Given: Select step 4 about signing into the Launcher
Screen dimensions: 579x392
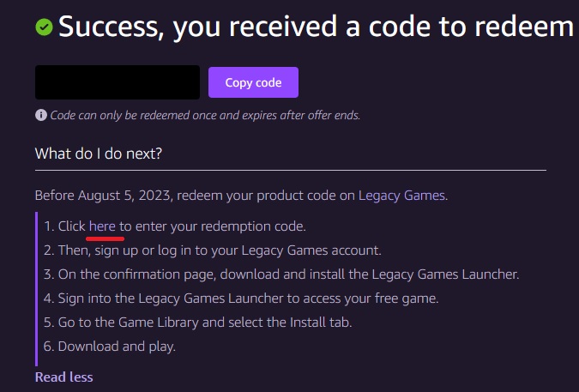Looking at the screenshot, I should (241, 299).
